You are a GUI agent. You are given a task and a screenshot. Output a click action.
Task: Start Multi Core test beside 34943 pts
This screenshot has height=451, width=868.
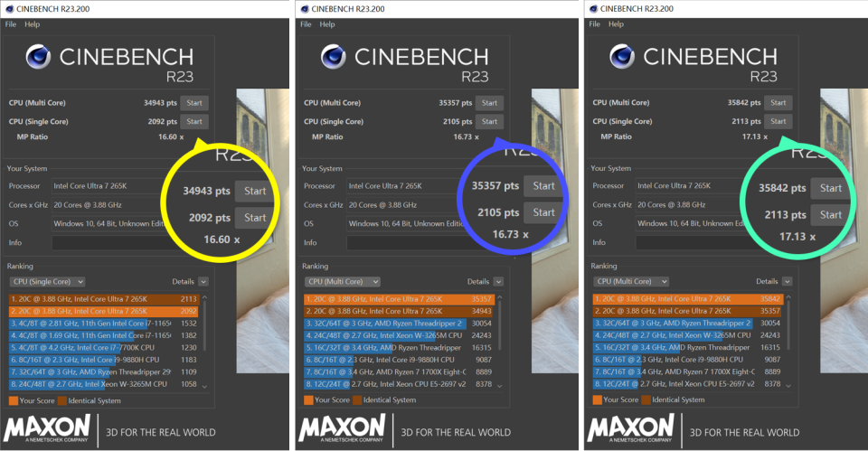(194, 103)
